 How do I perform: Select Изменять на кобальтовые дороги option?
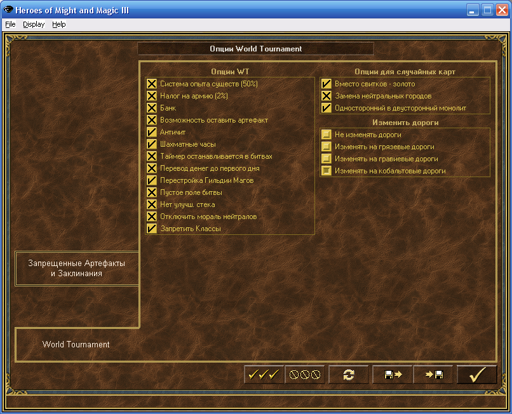326,171
